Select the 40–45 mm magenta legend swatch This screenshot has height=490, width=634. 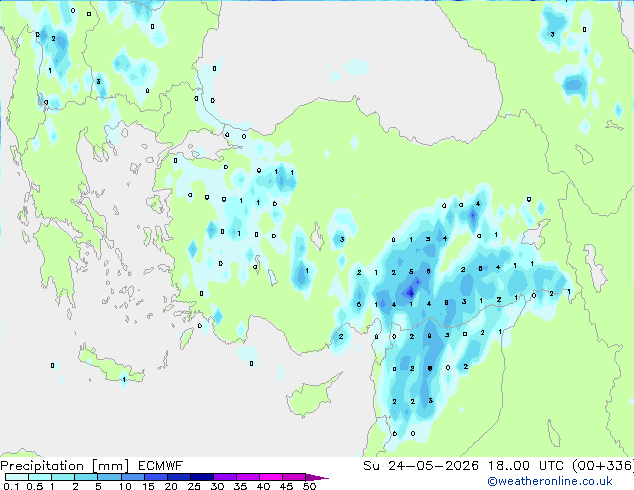pos(271,477)
